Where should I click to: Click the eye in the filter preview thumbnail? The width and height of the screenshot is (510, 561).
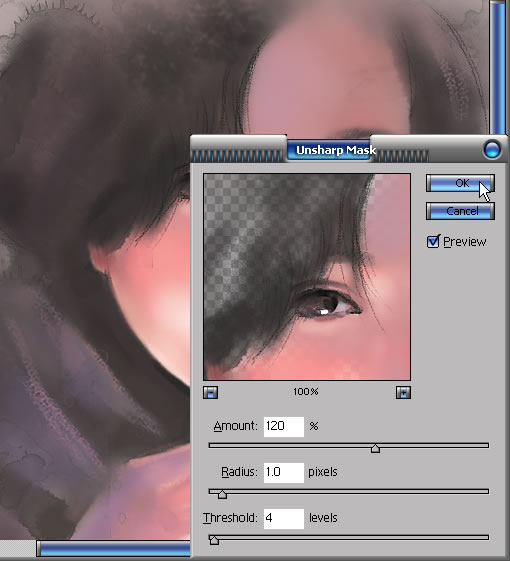click(329, 304)
